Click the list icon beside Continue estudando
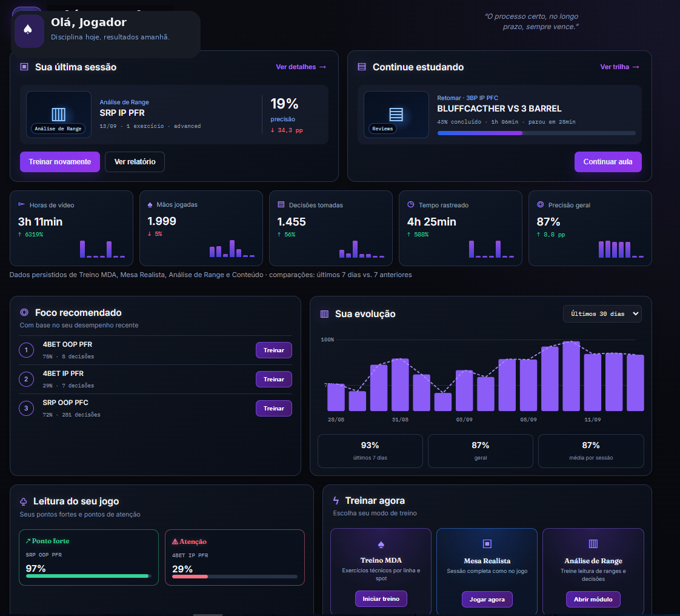Screen dimensions: 680x616 point(362,67)
